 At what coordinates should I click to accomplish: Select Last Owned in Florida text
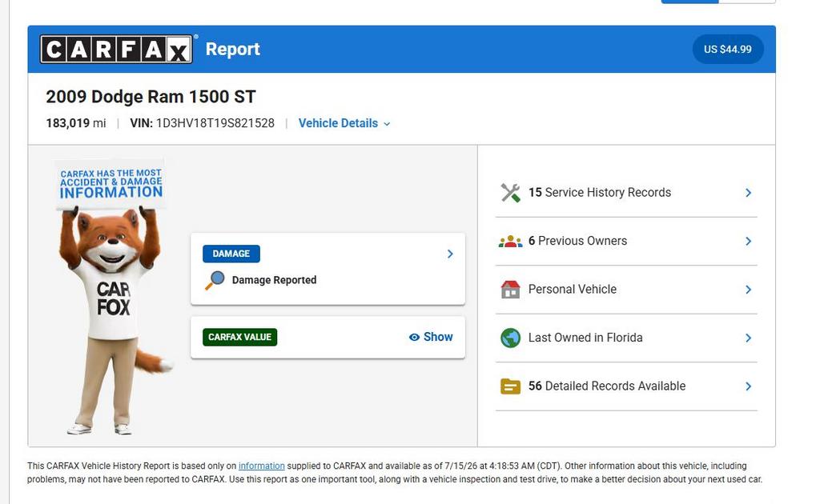click(585, 338)
